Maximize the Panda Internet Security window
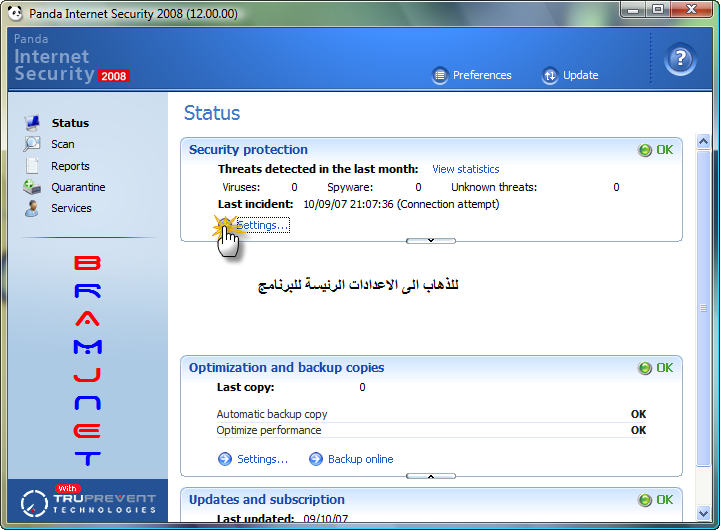The height and width of the screenshot is (530, 720). pos(658,10)
